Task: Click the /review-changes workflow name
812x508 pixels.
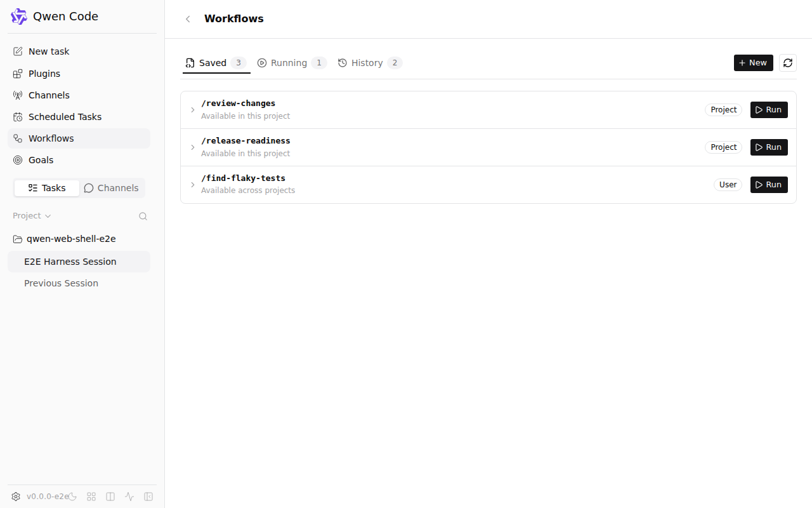Action: (x=239, y=104)
